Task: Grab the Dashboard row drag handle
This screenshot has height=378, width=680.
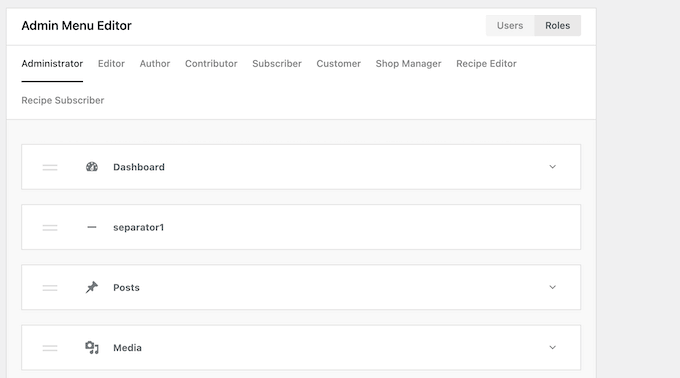Action: (x=50, y=167)
